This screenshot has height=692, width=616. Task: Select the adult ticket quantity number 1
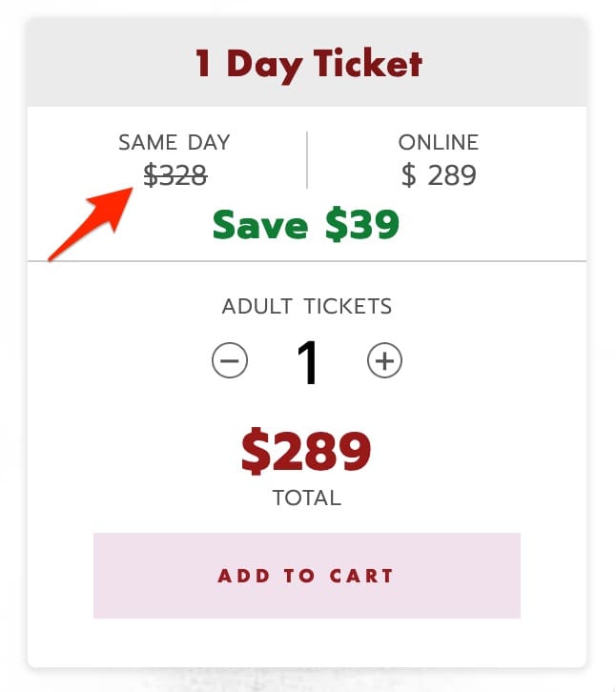pos(308,363)
